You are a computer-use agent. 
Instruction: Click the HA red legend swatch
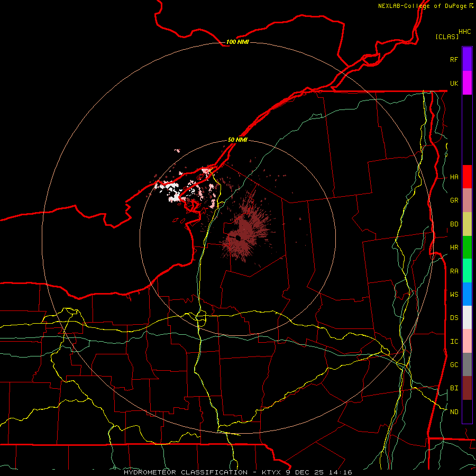click(467, 177)
